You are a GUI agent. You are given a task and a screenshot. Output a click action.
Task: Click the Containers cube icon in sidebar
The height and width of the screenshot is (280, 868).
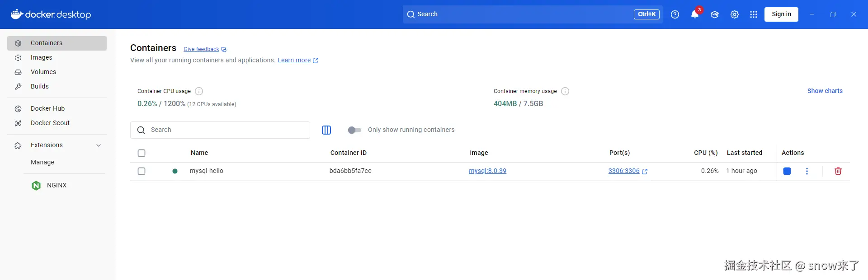pyautogui.click(x=18, y=43)
